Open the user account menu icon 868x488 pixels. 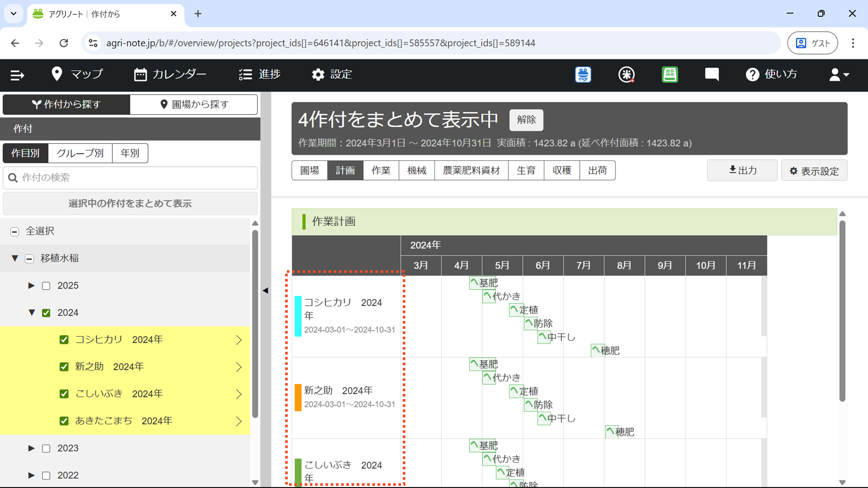click(x=839, y=75)
